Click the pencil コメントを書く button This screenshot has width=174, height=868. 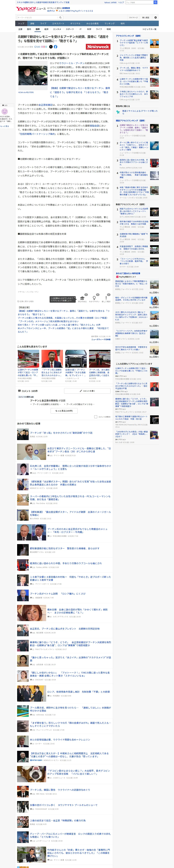point(87,391)
